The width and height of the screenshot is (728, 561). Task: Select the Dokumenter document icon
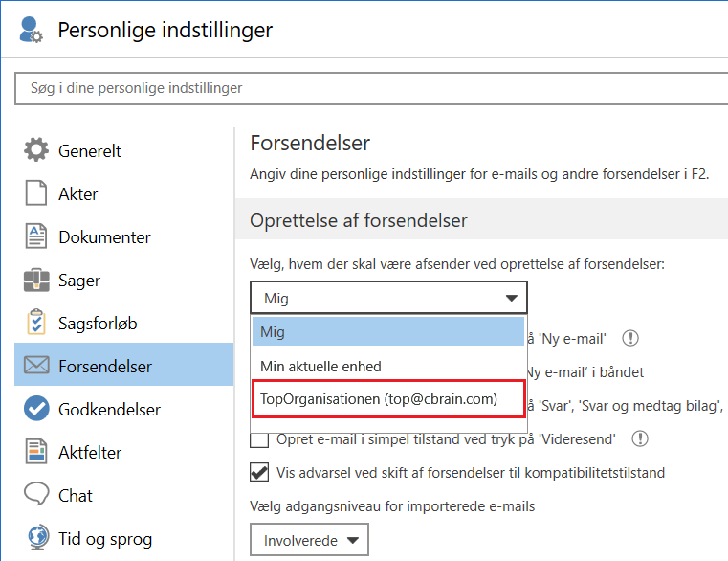(36, 236)
